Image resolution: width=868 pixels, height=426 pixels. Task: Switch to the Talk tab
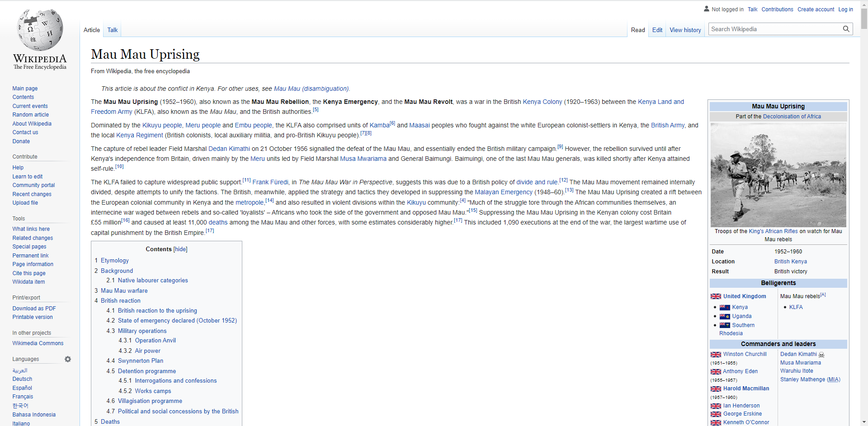coord(113,30)
